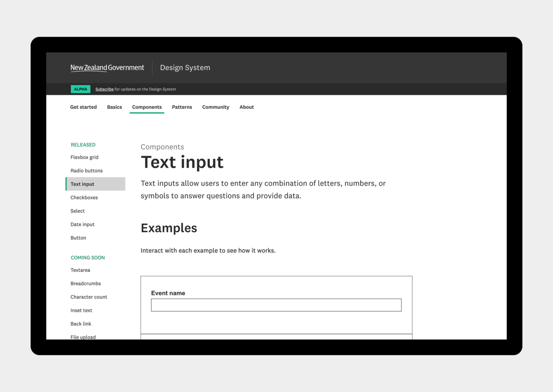This screenshot has height=392, width=553.
Task: Focus the Event name text field
Action: coord(276,305)
